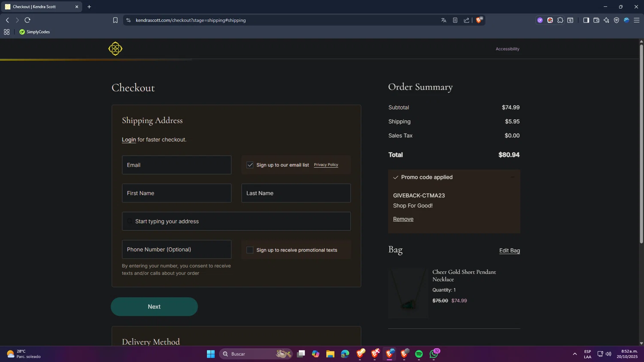
Task: Open Spotify from the taskbar
Action: point(419,354)
